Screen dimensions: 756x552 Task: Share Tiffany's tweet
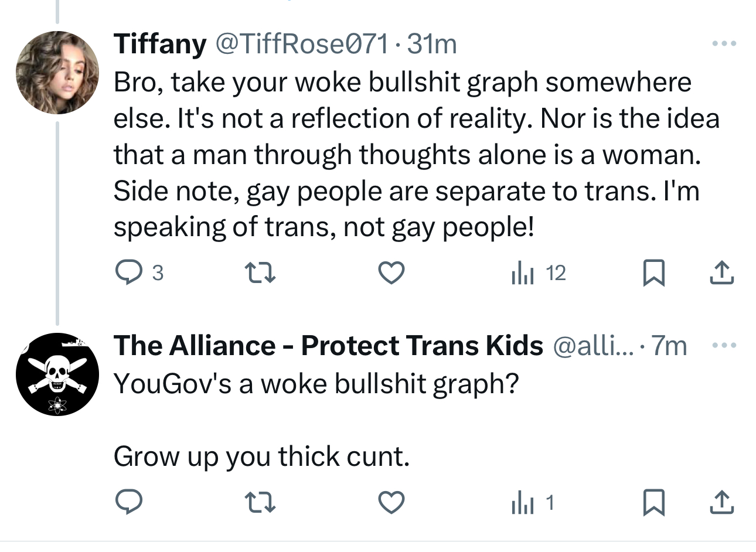coord(721,273)
